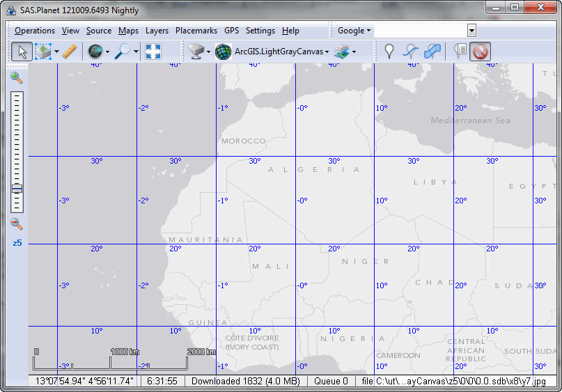Viewport: 562px width, 392px height.
Task: Open the Placemarks menu
Action: 196,31
